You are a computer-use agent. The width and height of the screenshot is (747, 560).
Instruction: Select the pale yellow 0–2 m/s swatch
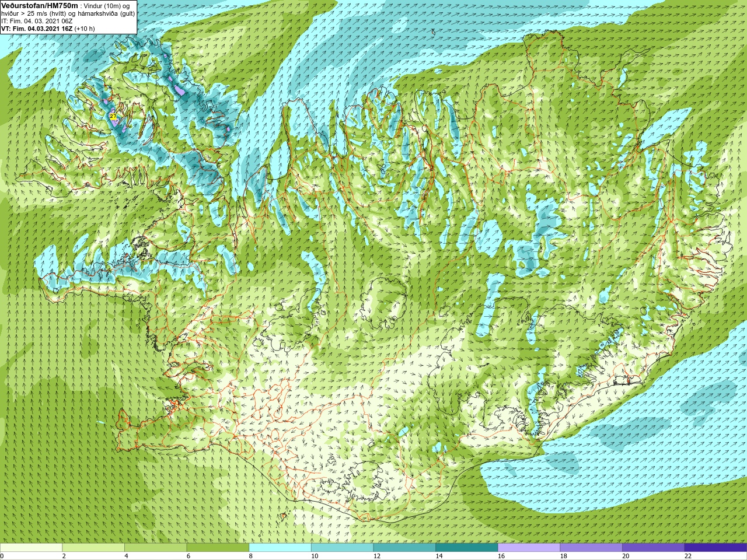coord(31,547)
